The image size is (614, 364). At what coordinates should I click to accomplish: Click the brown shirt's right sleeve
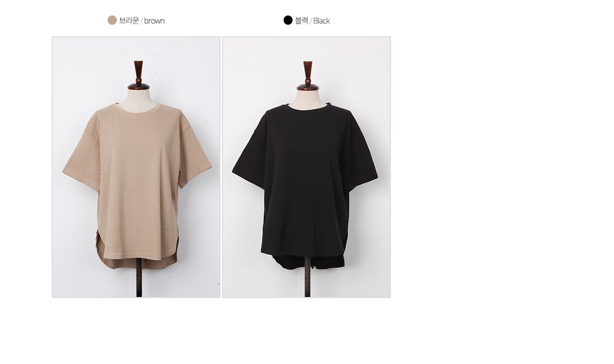(194, 156)
